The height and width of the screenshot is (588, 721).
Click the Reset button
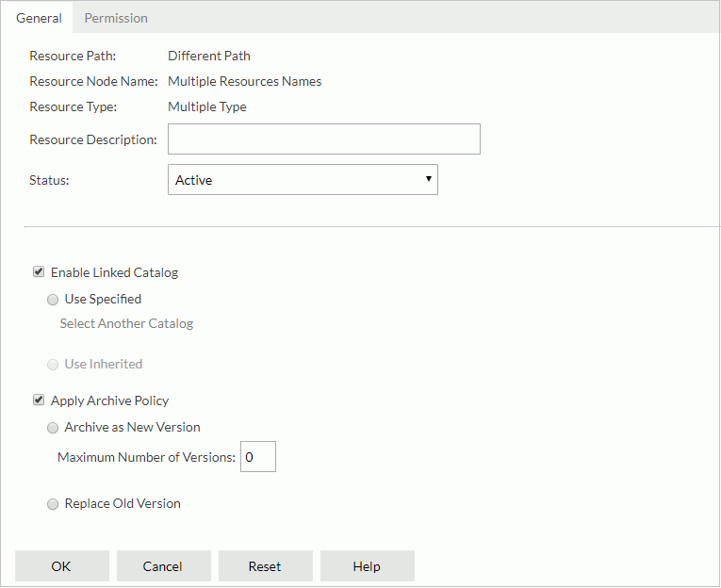point(266,566)
